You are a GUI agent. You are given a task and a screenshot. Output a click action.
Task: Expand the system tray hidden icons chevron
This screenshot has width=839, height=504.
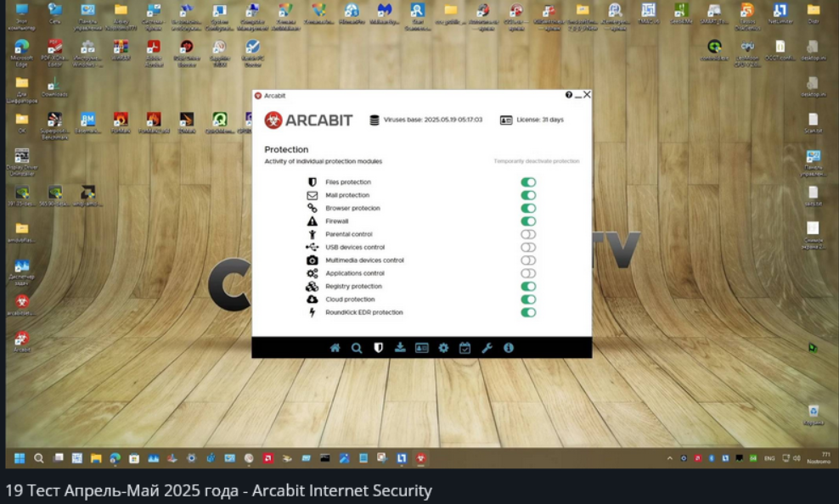point(669,458)
